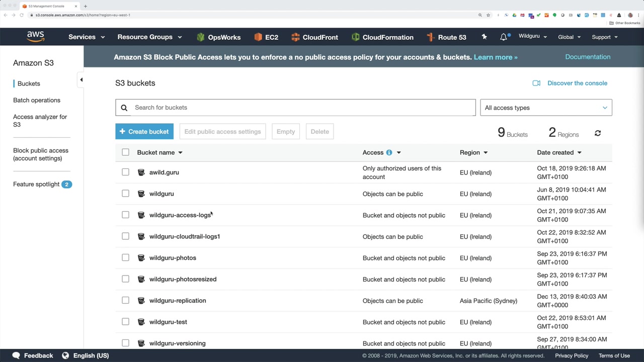Viewport: 644px width, 362px height.
Task: Open the Route 53 shortcut
Action: [446, 37]
